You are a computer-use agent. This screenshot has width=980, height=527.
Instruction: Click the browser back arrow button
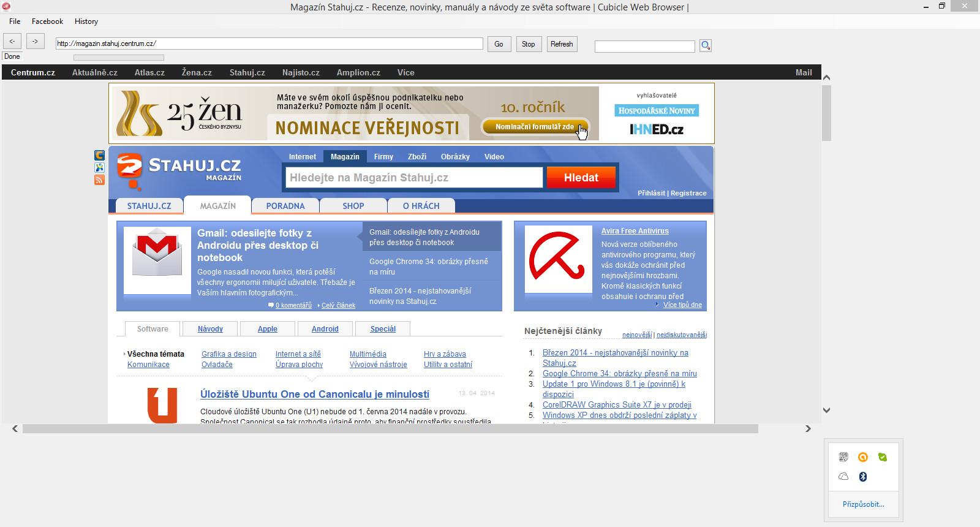click(12, 41)
